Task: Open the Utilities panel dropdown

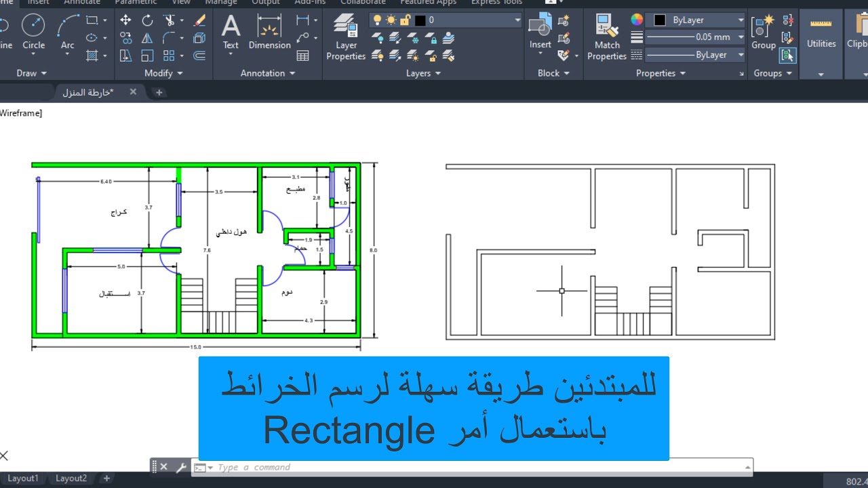Action: [821, 73]
